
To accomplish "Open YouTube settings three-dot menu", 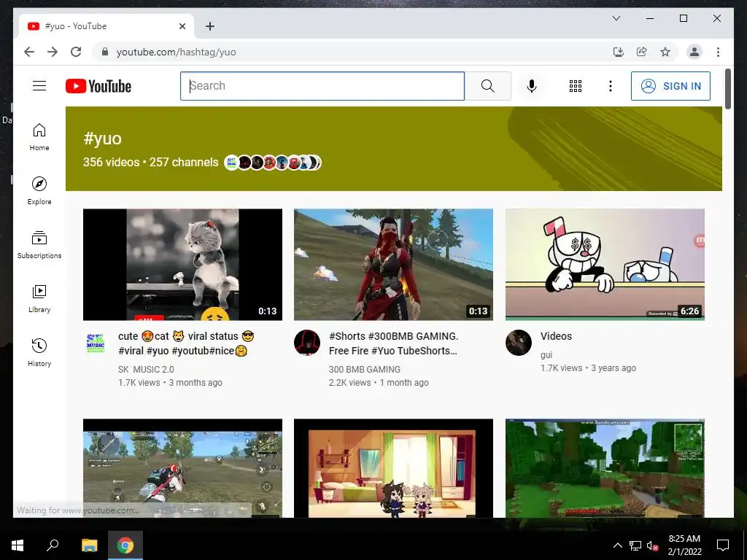I will click(611, 86).
